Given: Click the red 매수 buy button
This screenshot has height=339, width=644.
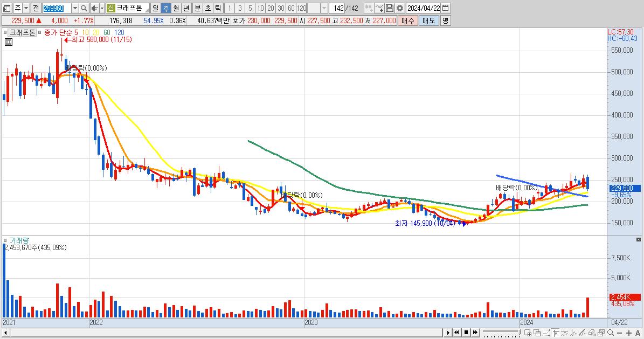Looking at the screenshot, I should (408, 20).
